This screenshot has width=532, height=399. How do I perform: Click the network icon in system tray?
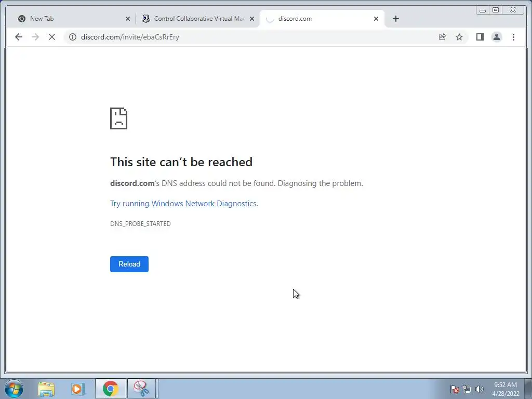[467, 389]
